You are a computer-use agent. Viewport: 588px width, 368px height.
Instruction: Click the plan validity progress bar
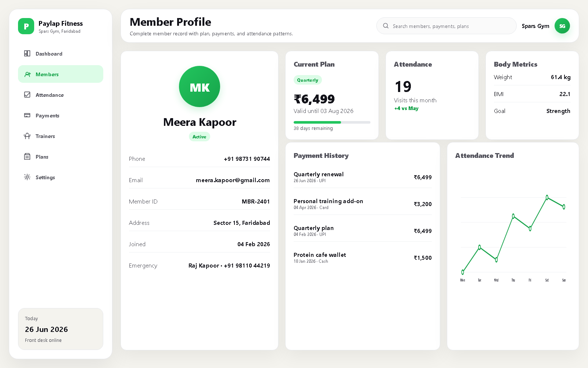coord(332,122)
